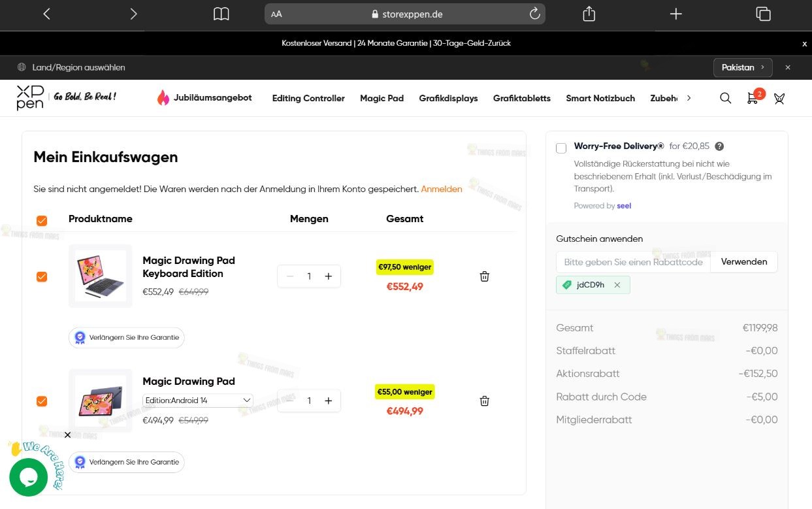Extend warranty for the Keyboard Edition item
812x509 pixels.
[127, 338]
